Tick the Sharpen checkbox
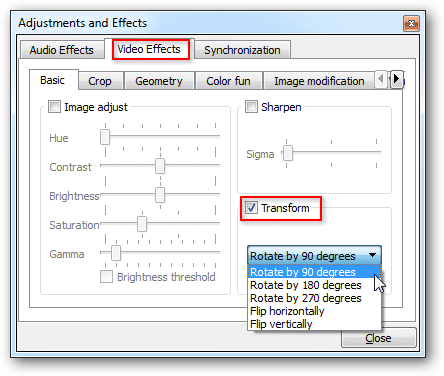The image size is (444, 376). [x=251, y=107]
